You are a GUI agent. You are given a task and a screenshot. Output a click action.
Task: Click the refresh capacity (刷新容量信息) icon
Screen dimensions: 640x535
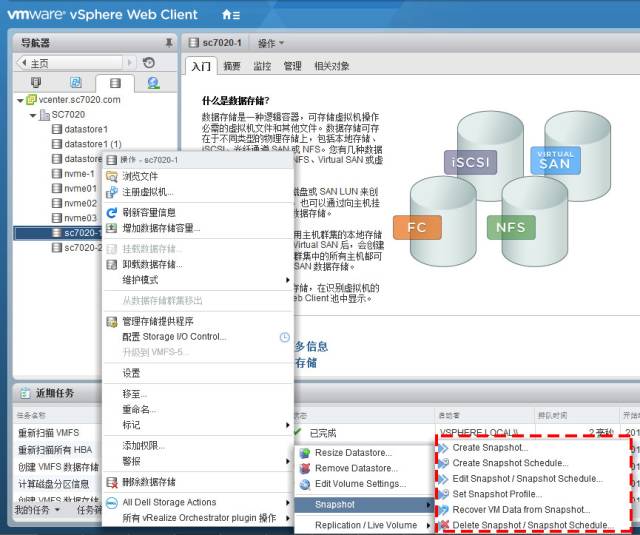pos(111,212)
